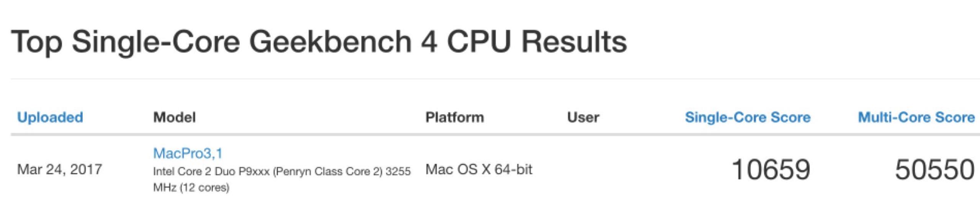Click the page title heading text
The image size is (980, 201).
point(318,42)
